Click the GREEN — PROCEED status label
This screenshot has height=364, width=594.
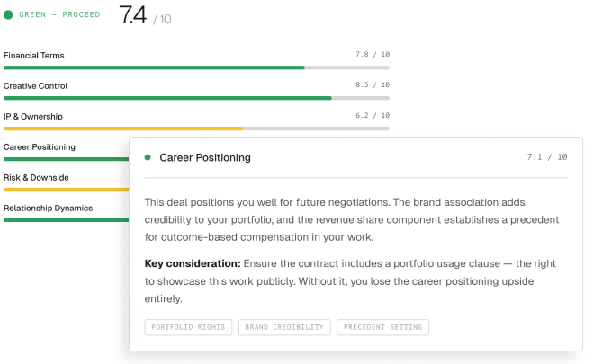[x=59, y=14]
